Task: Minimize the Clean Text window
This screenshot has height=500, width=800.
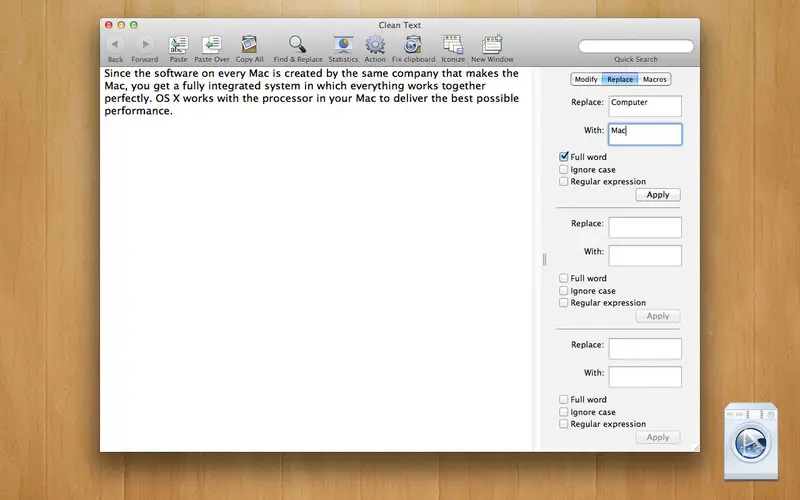Action: (x=121, y=24)
